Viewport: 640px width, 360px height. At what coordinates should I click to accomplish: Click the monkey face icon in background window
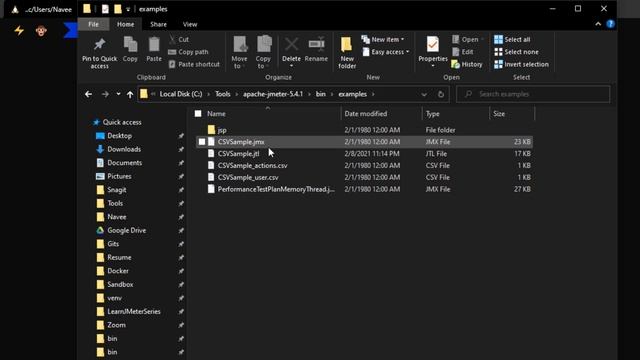click(x=41, y=31)
